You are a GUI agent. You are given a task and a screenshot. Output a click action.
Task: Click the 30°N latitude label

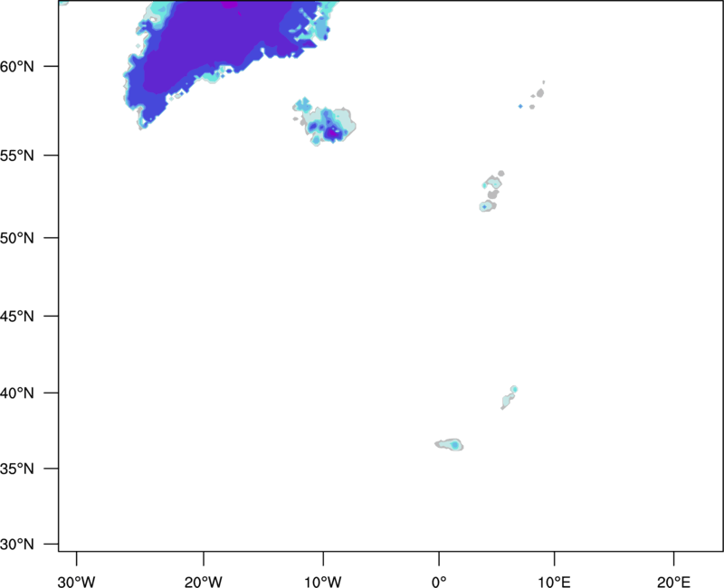[36, 544]
